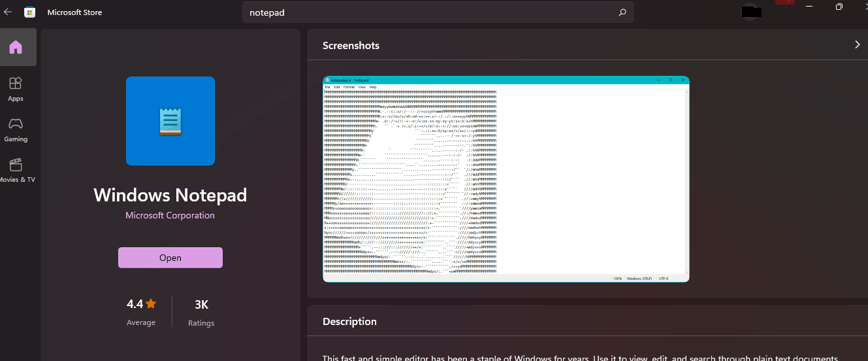Image resolution: width=868 pixels, height=361 pixels.
Task: Click in the search box containing notepad
Action: (x=438, y=12)
